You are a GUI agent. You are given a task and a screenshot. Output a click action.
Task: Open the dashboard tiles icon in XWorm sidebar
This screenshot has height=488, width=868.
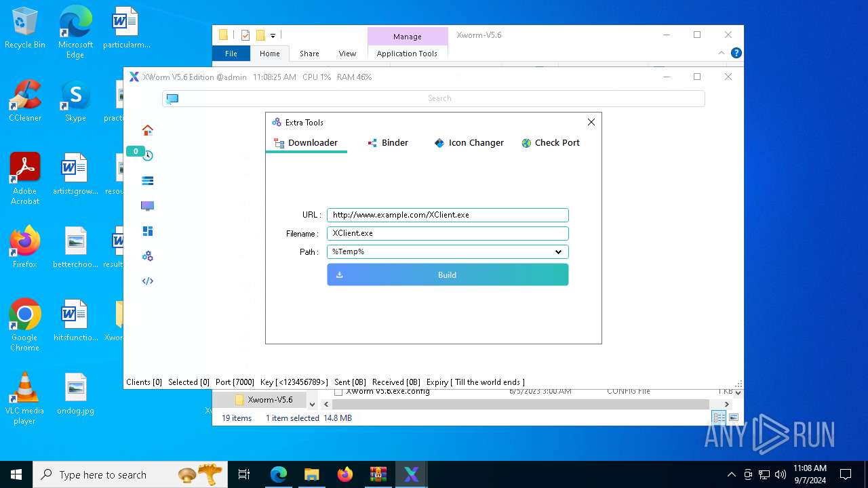147,231
